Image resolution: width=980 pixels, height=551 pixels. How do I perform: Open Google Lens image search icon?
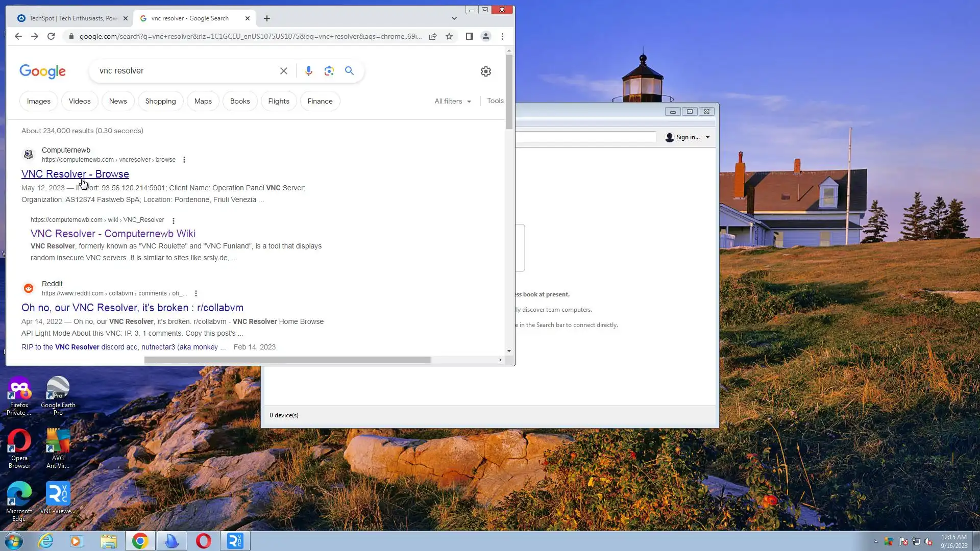point(329,71)
